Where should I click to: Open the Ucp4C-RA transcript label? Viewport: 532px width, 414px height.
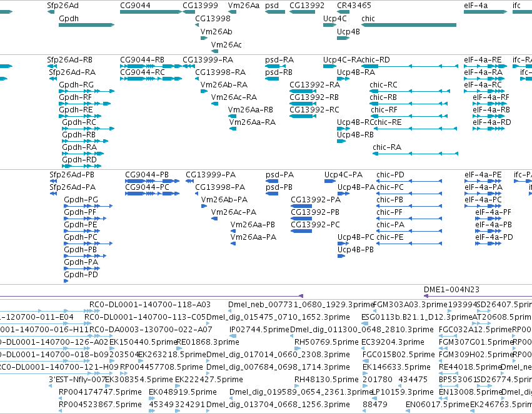coord(343,60)
